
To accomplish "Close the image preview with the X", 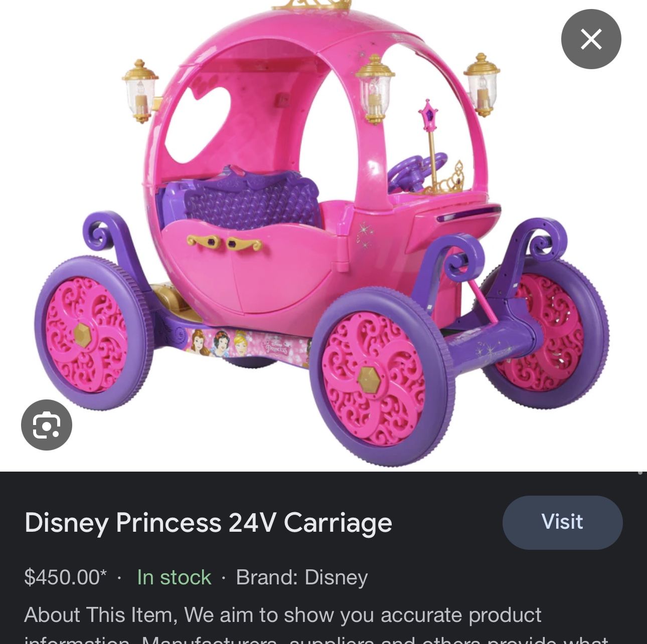I will click(x=591, y=39).
